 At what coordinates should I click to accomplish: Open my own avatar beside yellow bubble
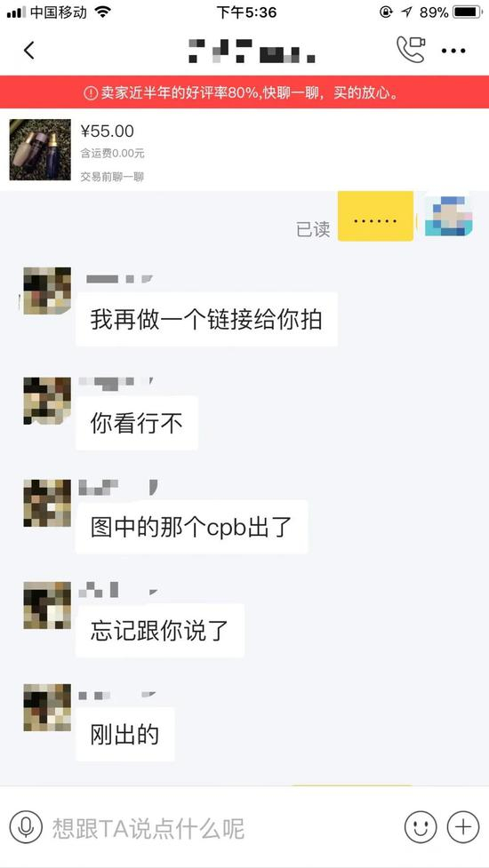449,215
